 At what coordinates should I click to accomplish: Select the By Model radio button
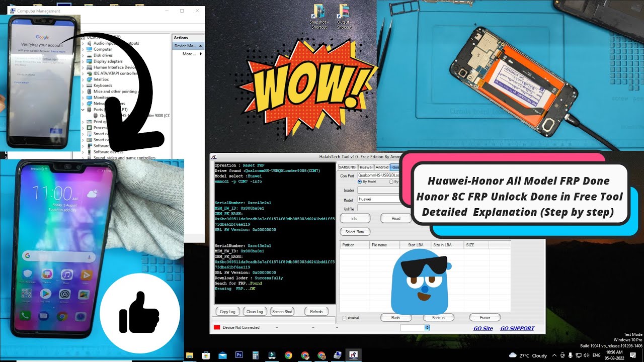(x=359, y=182)
